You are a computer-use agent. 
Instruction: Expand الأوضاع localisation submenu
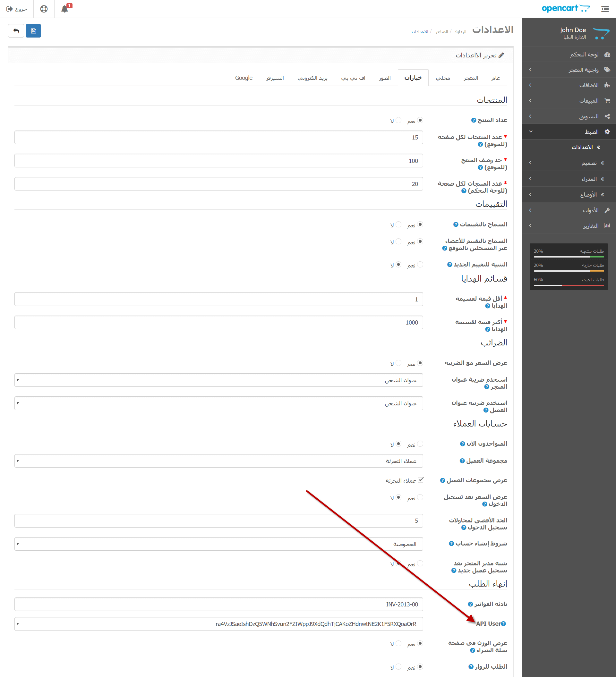point(569,195)
